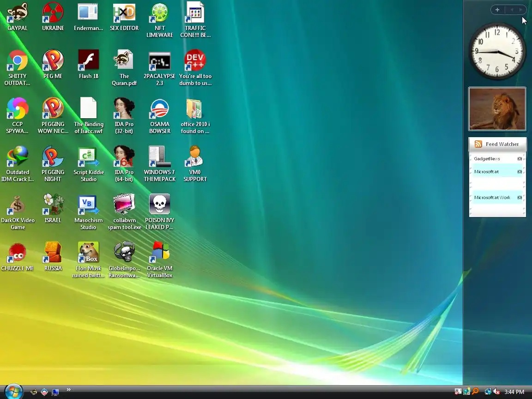Launch the Dev-C++ desktop shortcut
532x399 pixels.
coord(195,67)
